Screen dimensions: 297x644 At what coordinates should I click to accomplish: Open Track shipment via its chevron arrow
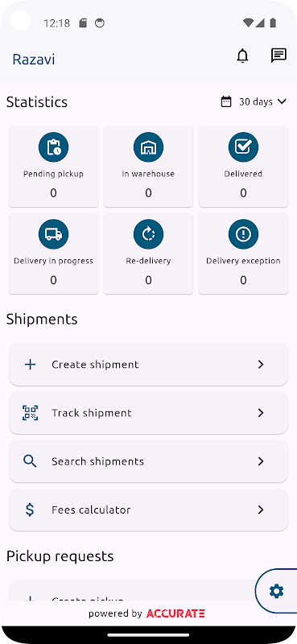click(261, 413)
